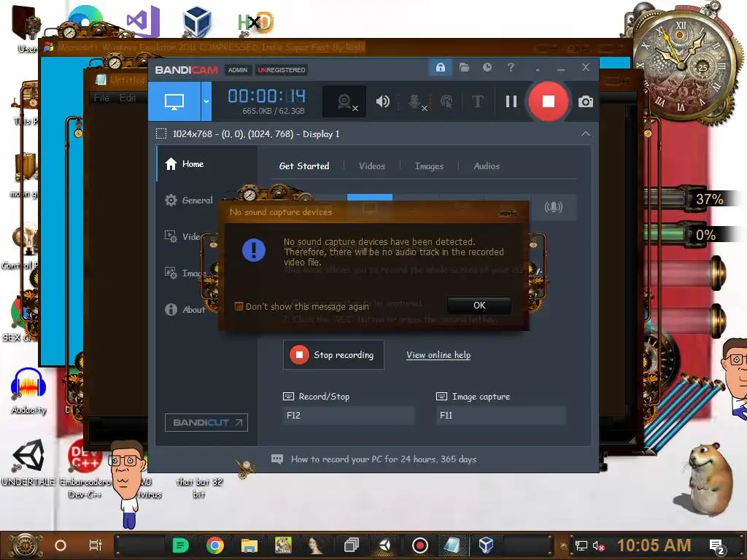This screenshot has width=747, height=560.
Task: Open General settings in sidebar
Action: click(x=189, y=200)
